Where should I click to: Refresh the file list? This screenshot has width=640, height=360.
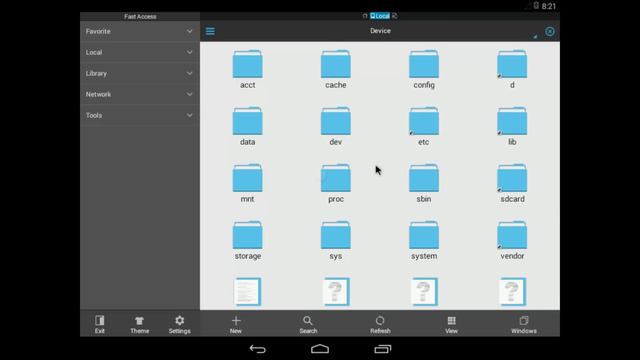(380, 324)
